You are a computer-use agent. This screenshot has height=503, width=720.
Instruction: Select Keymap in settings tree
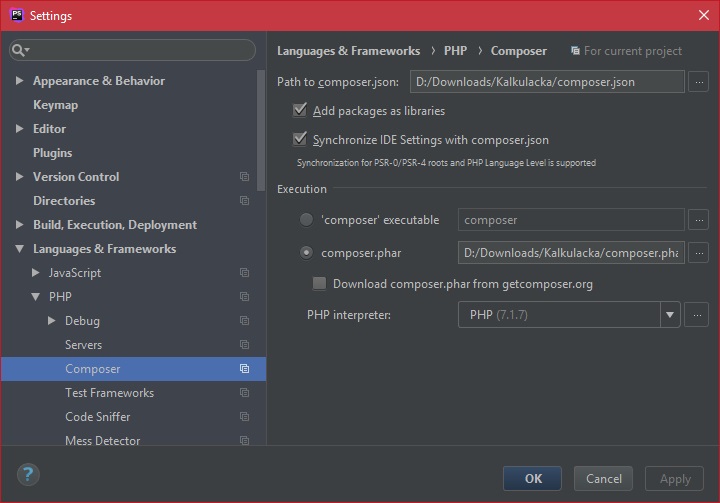(x=56, y=105)
